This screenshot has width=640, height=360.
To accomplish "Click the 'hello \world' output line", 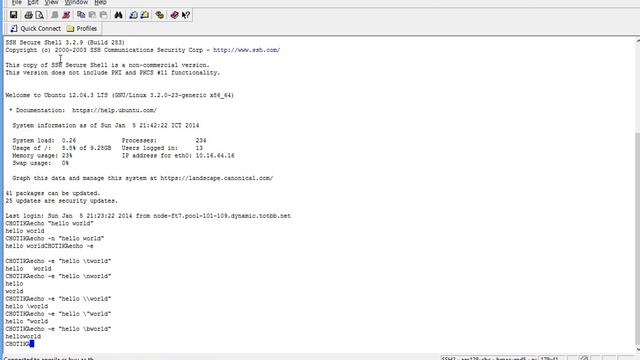I will click(x=27, y=306).
